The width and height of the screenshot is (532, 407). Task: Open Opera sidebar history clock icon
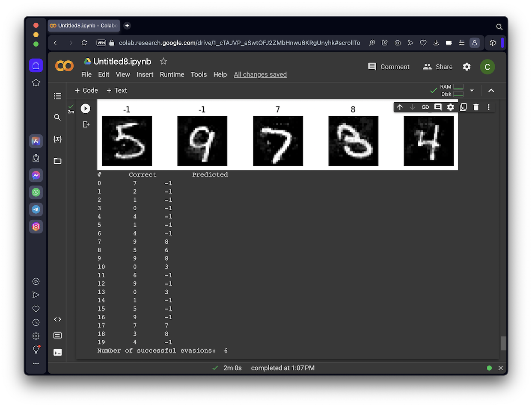pos(36,322)
